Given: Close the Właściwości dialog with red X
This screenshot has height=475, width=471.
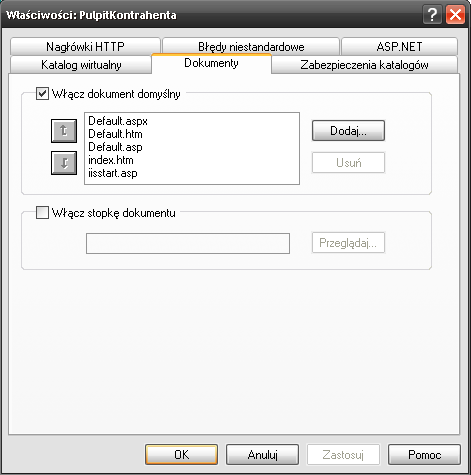Looking at the screenshot, I should (x=455, y=15).
